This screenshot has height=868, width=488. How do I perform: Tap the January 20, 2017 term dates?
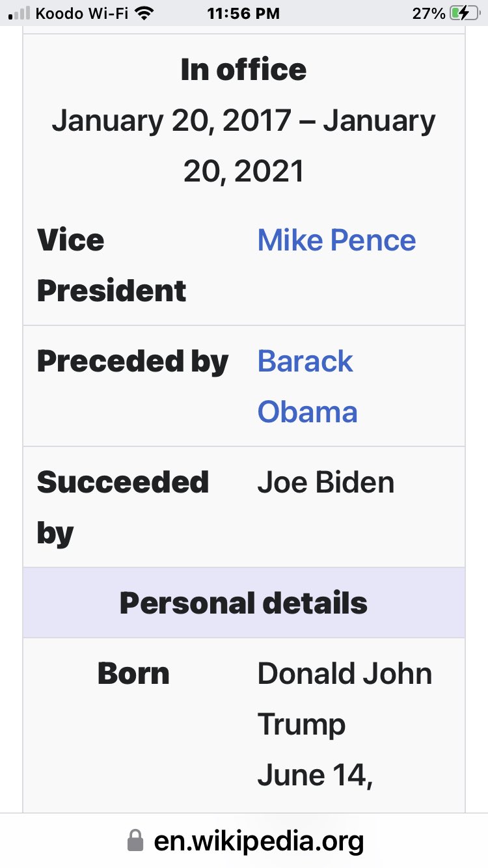click(x=243, y=146)
